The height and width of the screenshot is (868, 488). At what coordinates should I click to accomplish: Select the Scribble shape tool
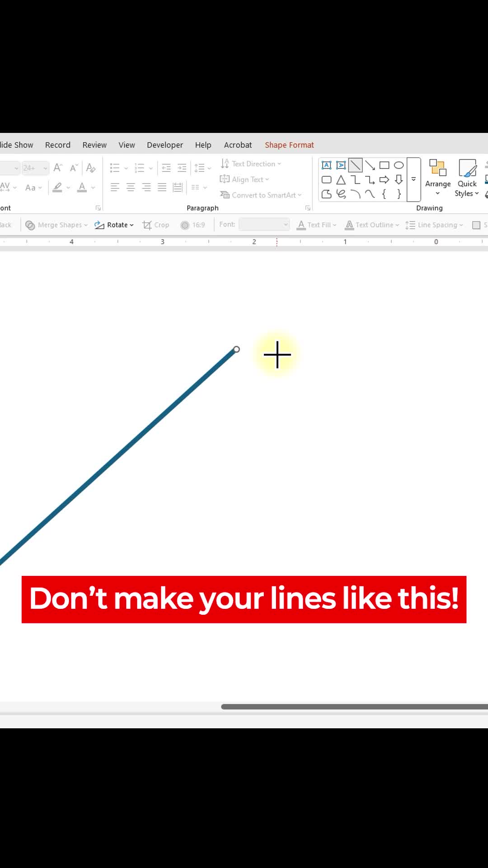coord(341,194)
